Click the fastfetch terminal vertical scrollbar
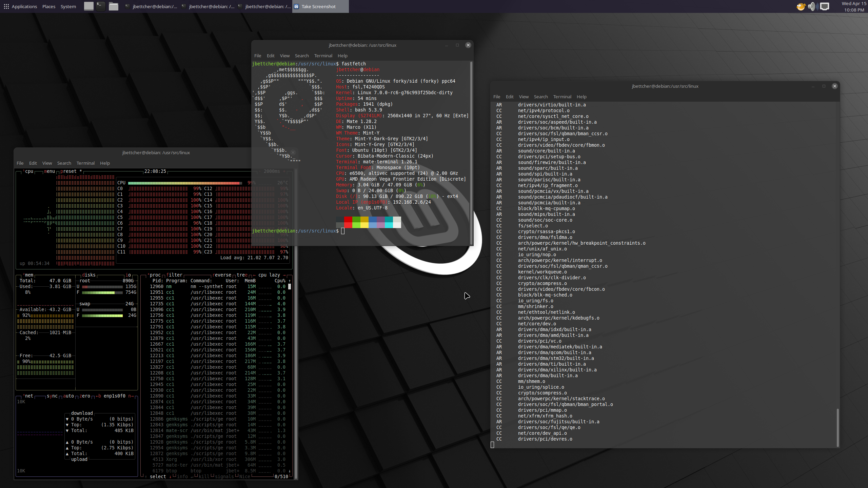868x488 pixels. pyautogui.click(x=471, y=152)
